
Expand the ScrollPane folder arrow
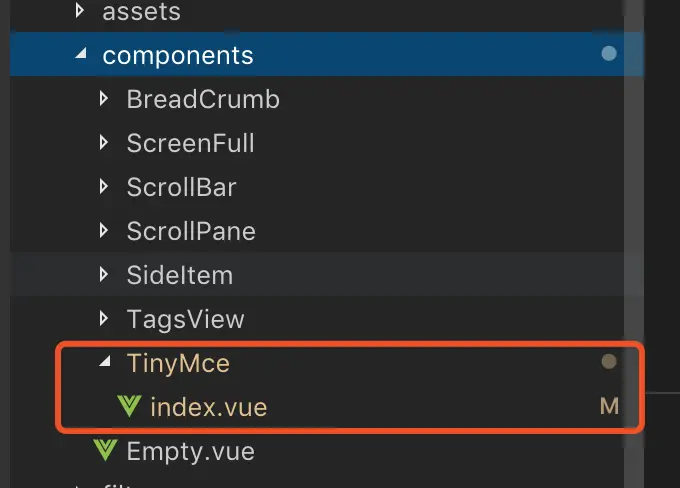[x=104, y=231]
